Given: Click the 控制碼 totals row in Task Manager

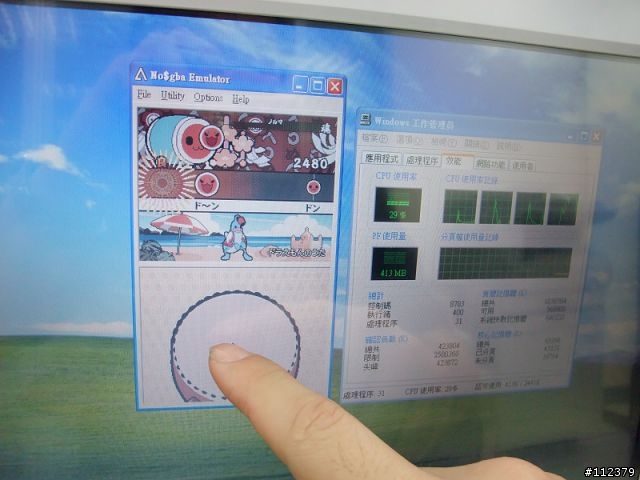Looking at the screenshot, I should tap(416, 304).
